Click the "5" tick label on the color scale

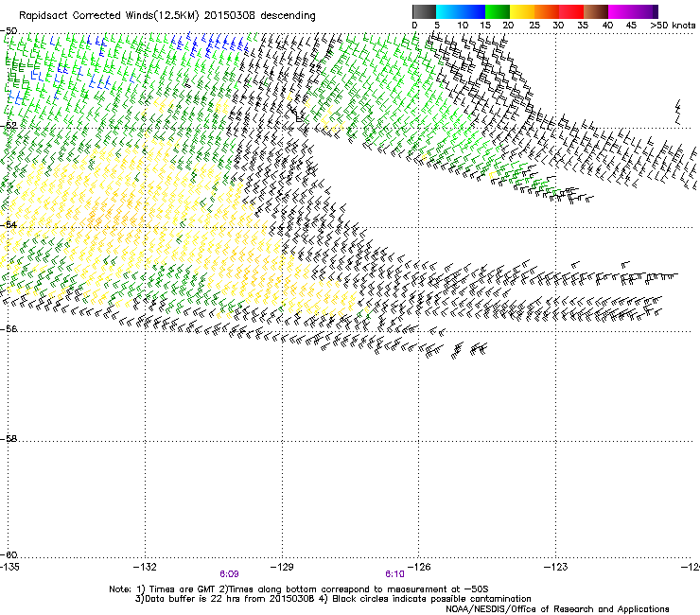tap(437, 26)
